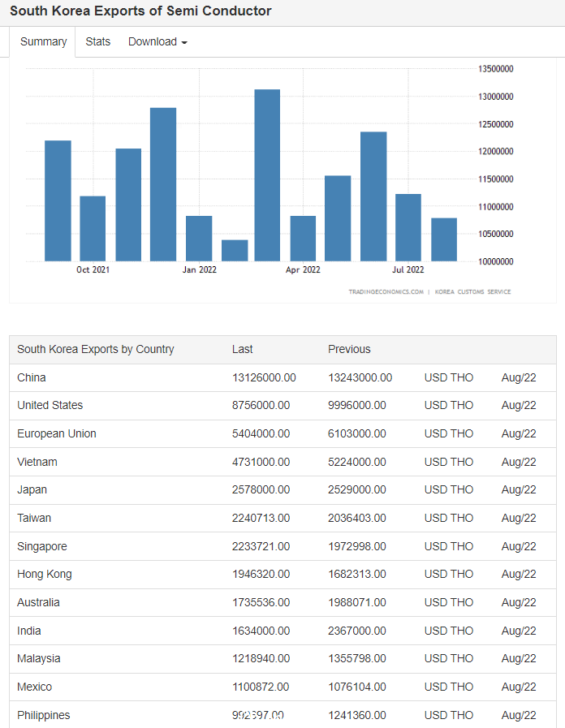Click the rightmost bar in the chart
This screenshot has width=565, height=728.
(x=444, y=239)
